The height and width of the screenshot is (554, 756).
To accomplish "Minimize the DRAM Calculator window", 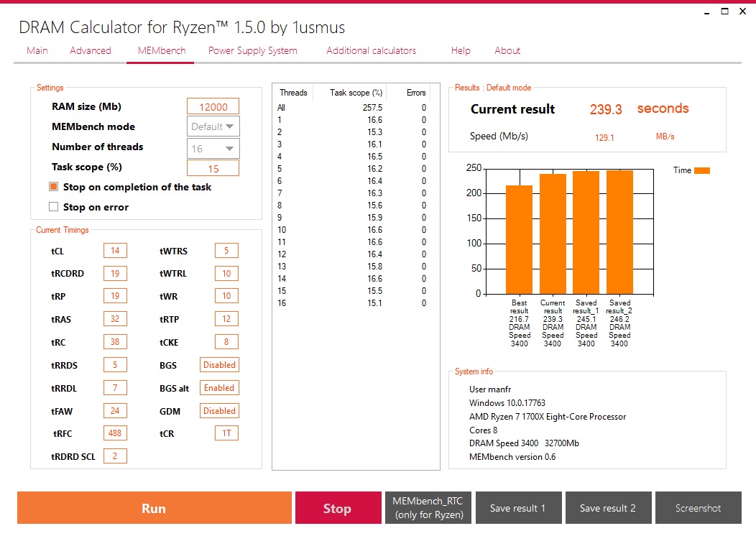I will coord(707,11).
